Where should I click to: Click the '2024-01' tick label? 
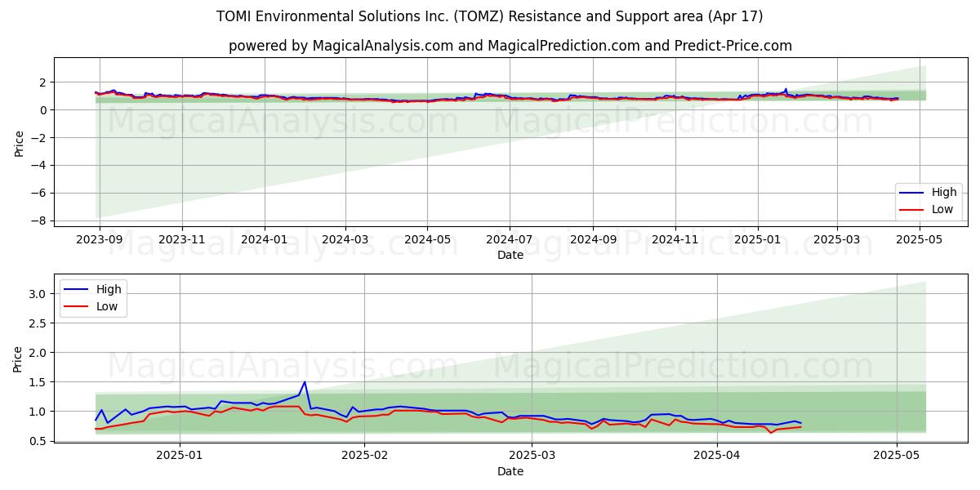tap(264, 240)
